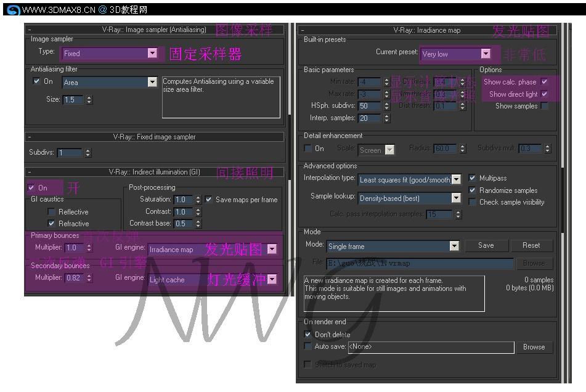Image resolution: width=586 pixels, height=392 pixels.
Task: Click the Size spinner arrows
Action: pyautogui.click(x=89, y=100)
